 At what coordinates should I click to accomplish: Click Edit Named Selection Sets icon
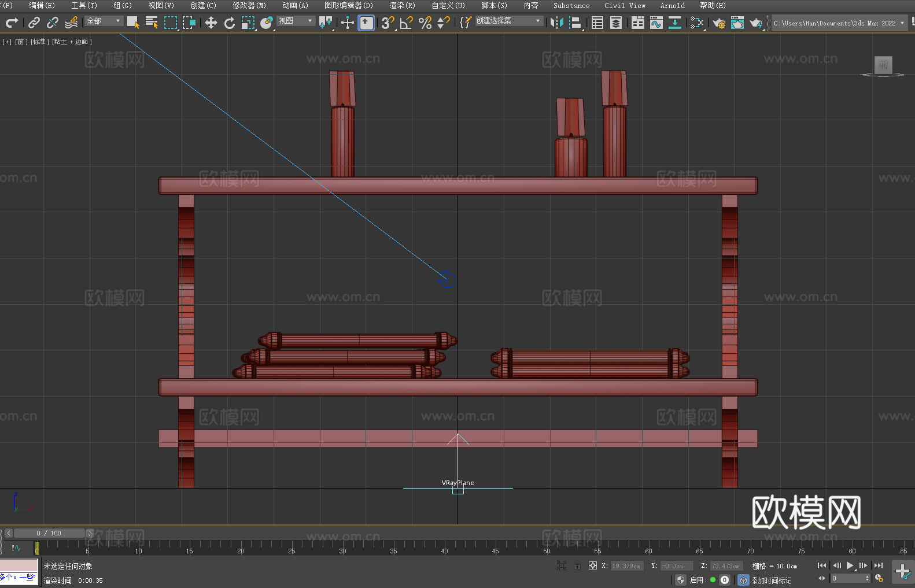point(466,23)
